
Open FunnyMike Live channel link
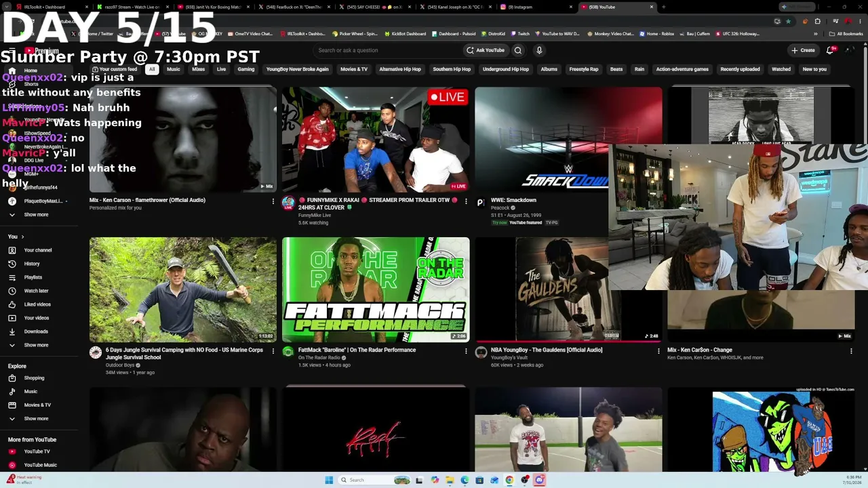315,215
